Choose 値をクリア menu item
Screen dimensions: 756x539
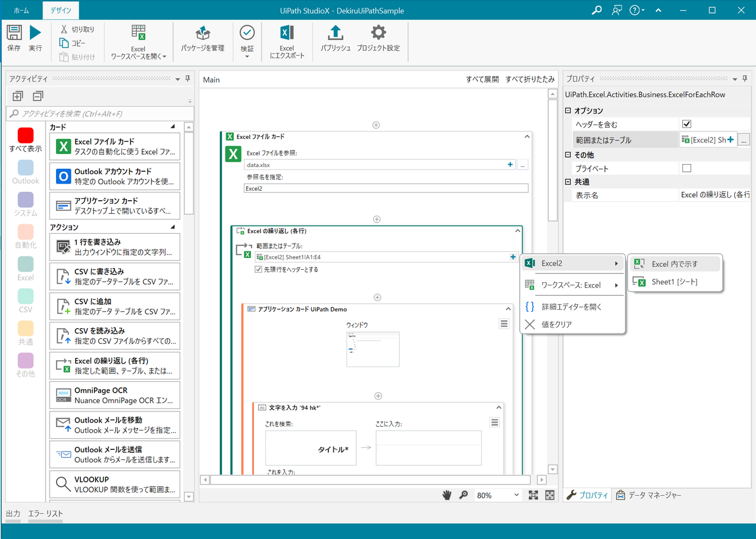coord(572,324)
